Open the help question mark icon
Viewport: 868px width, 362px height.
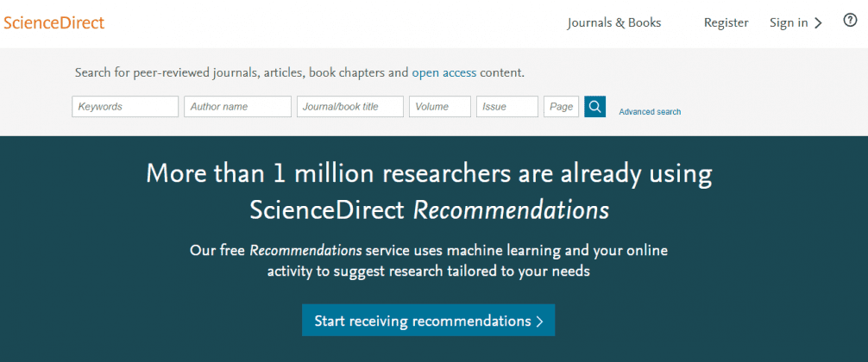point(850,21)
